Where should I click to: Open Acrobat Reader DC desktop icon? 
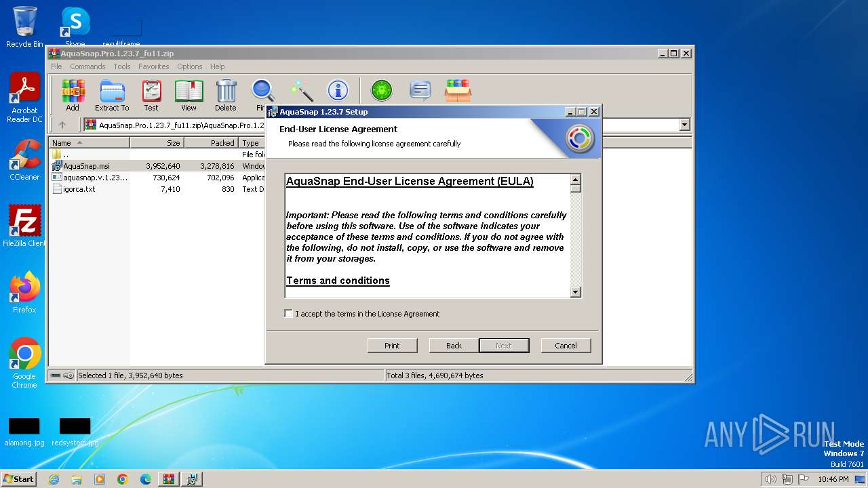tap(24, 98)
